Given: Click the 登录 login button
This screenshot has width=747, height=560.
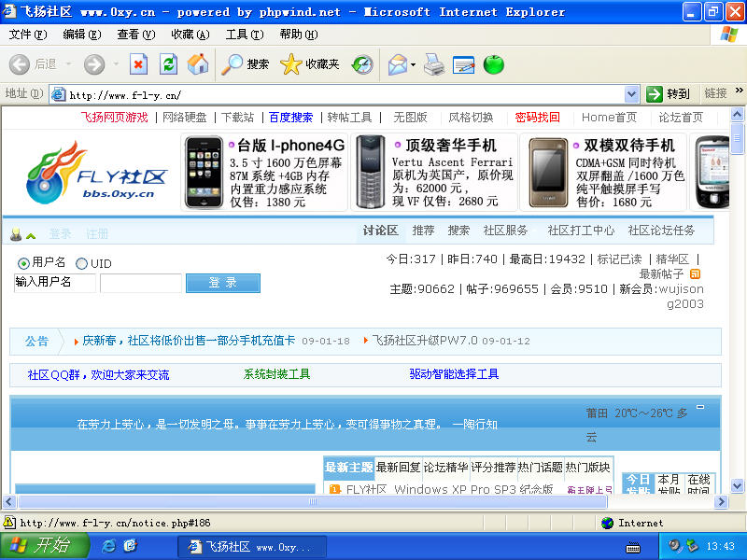Looking at the screenshot, I should [x=223, y=283].
